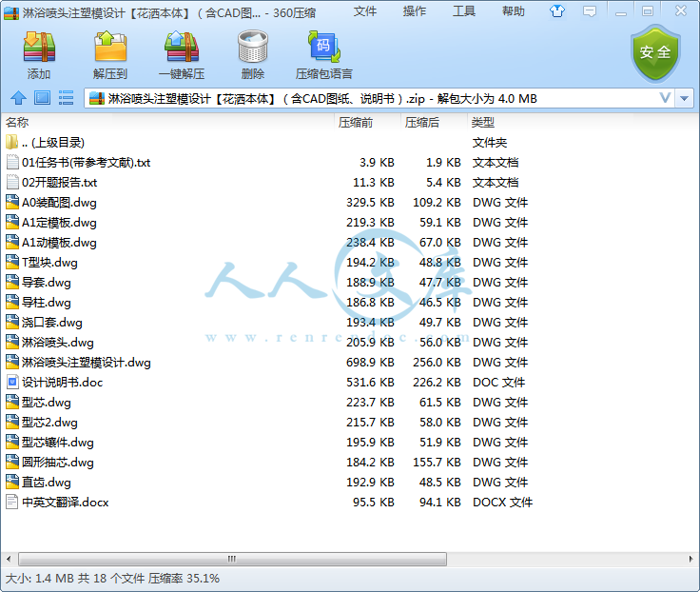Select the icon of 导柱.dwg
700x592 pixels.
[12, 302]
